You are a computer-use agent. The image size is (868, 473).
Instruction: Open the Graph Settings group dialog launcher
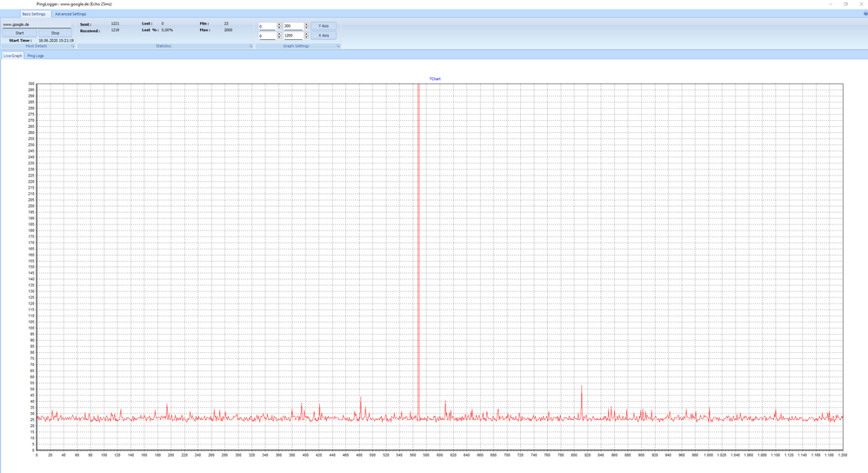pos(337,46)
